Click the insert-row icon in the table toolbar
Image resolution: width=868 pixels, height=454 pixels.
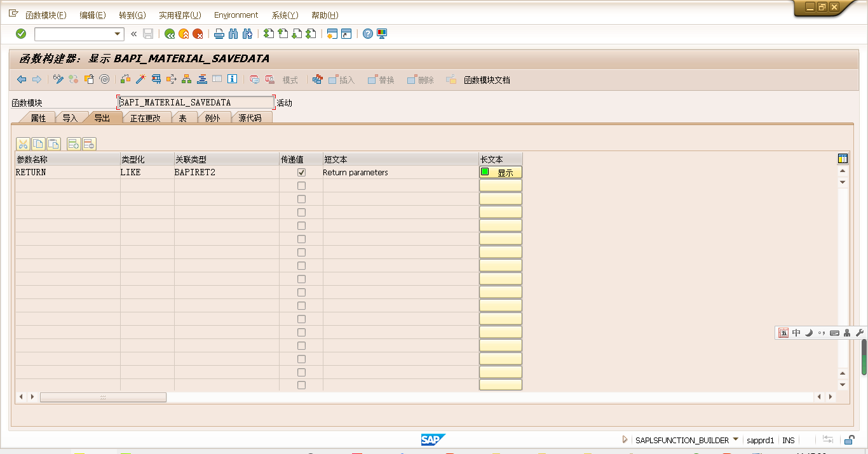pyautogui.click(x=73, y=144)
